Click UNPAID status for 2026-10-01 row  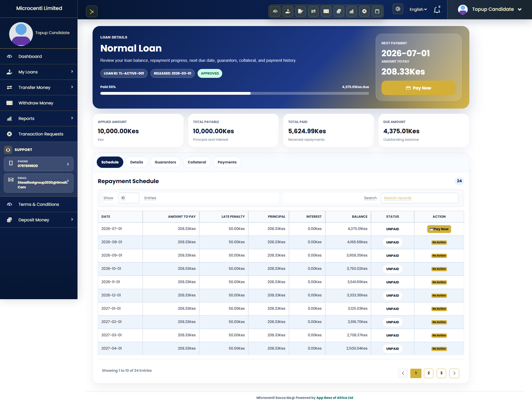point(393,269)
